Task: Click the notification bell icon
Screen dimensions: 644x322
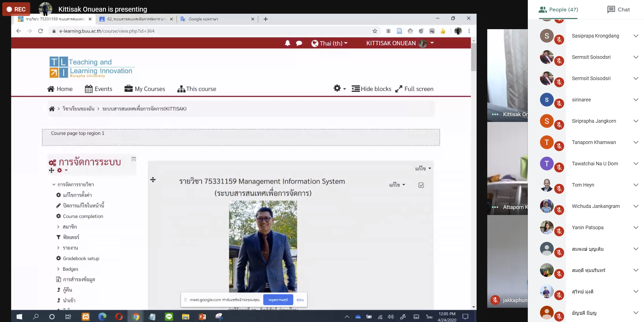Action: click(x=287, y=43)
